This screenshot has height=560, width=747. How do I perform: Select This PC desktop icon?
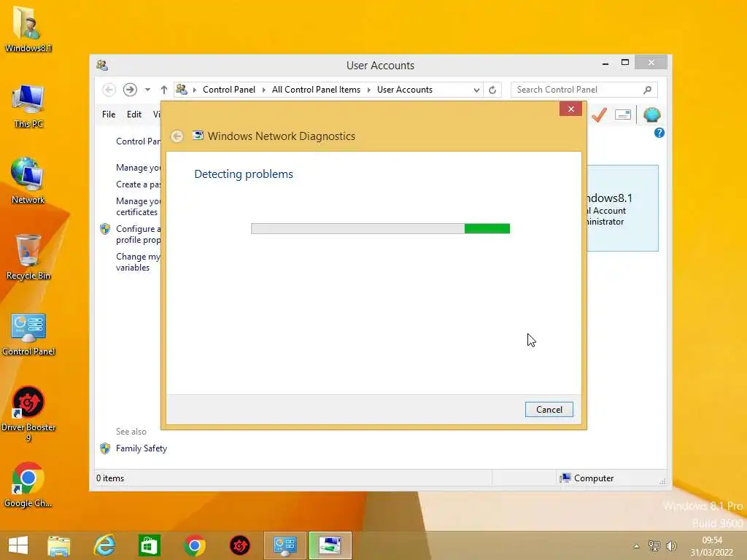(28, 106)
